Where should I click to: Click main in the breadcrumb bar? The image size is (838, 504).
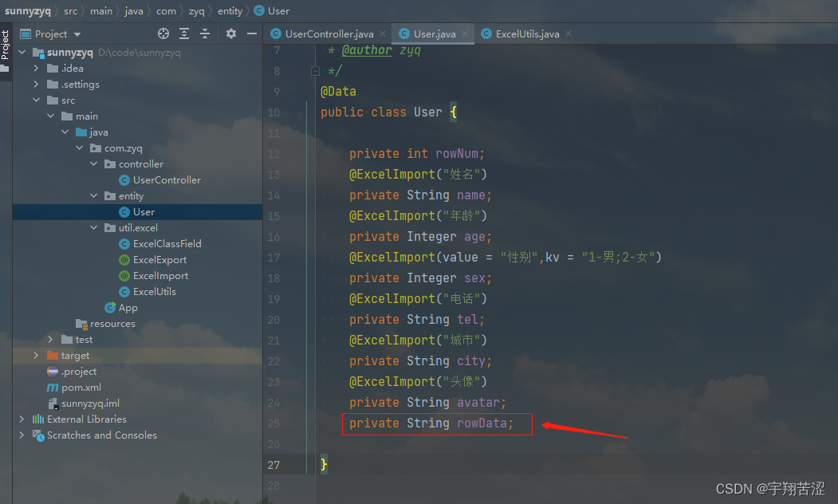pyautogui.click(x=101, y=10)
